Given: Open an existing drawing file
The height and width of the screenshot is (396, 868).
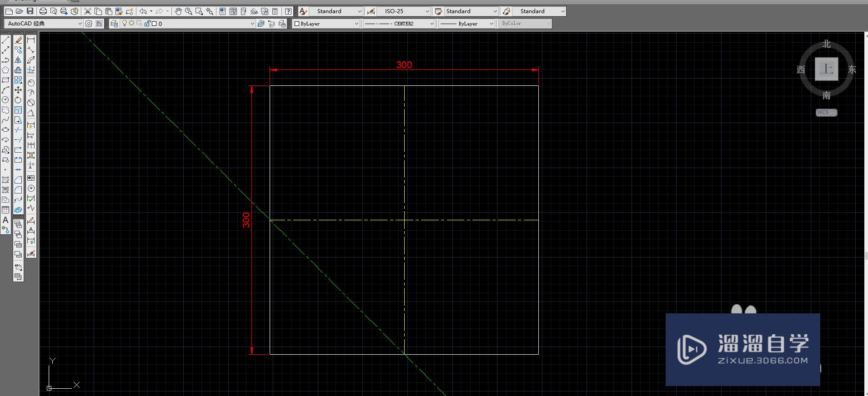Looking at the screenshot, I should pos(19,11).
